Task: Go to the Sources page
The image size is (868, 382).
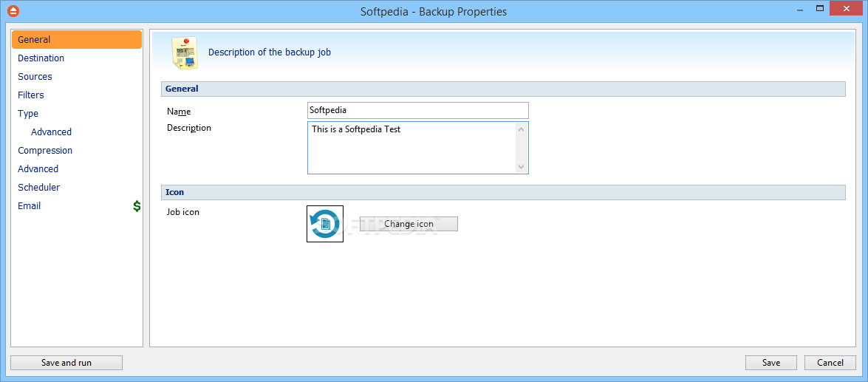Action: click(77, 76)
